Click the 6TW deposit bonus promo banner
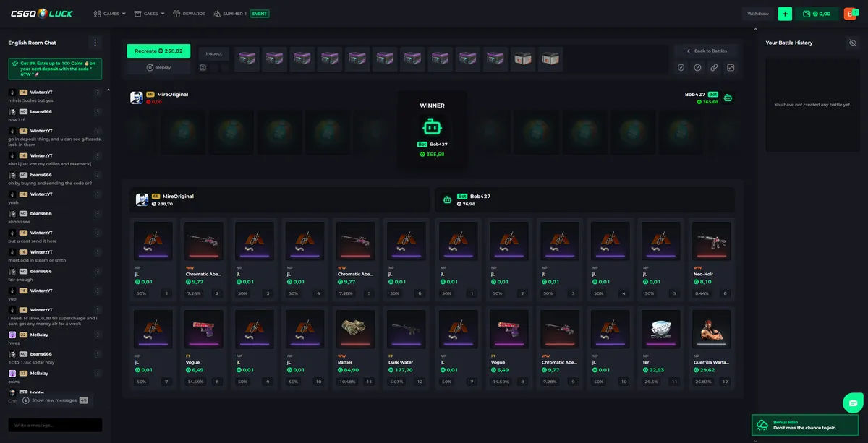The height and width of the screenshot is (443, 868). 55,69
